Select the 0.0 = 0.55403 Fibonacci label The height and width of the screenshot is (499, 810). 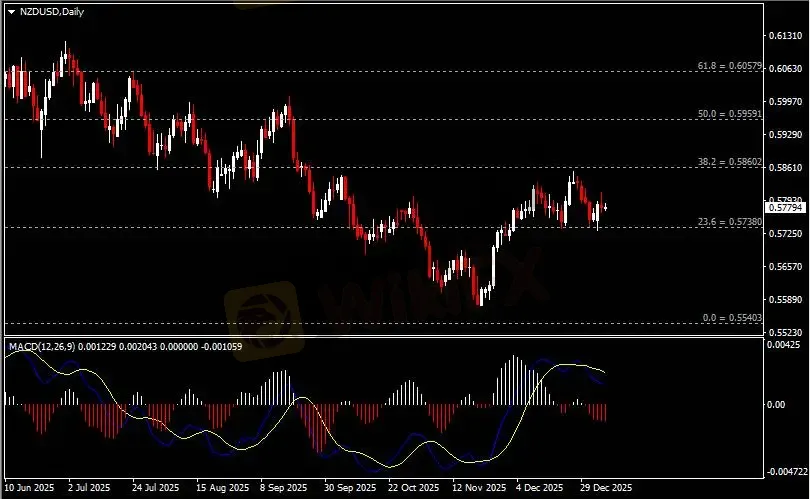click(732, 318)
